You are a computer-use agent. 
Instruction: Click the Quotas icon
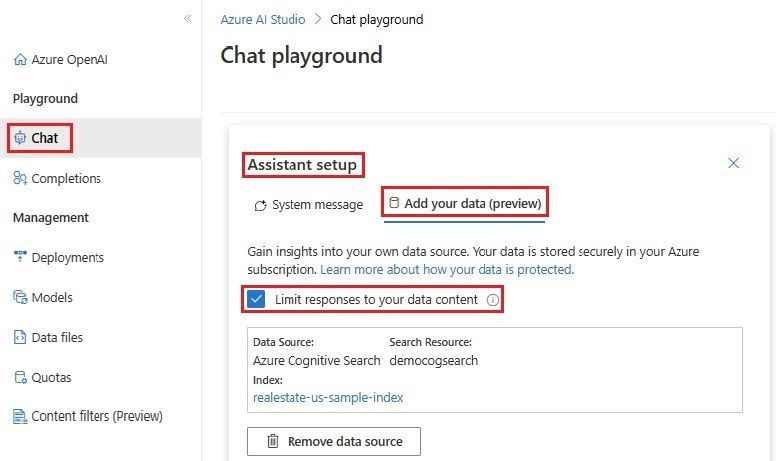(x=20, y=377)
